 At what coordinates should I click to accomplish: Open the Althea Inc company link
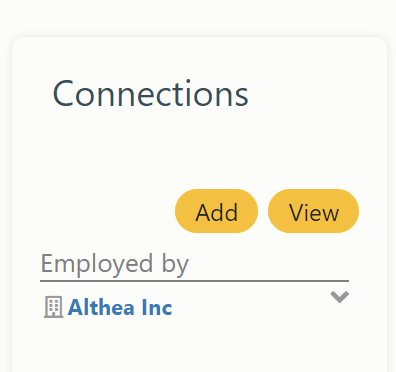tap(120, 307)
